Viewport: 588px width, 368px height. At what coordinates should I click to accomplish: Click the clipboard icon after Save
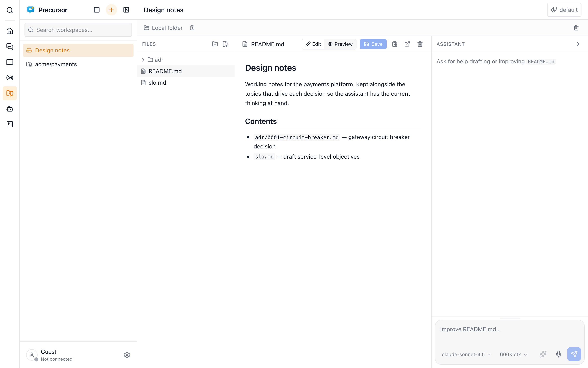pos(395,44)
